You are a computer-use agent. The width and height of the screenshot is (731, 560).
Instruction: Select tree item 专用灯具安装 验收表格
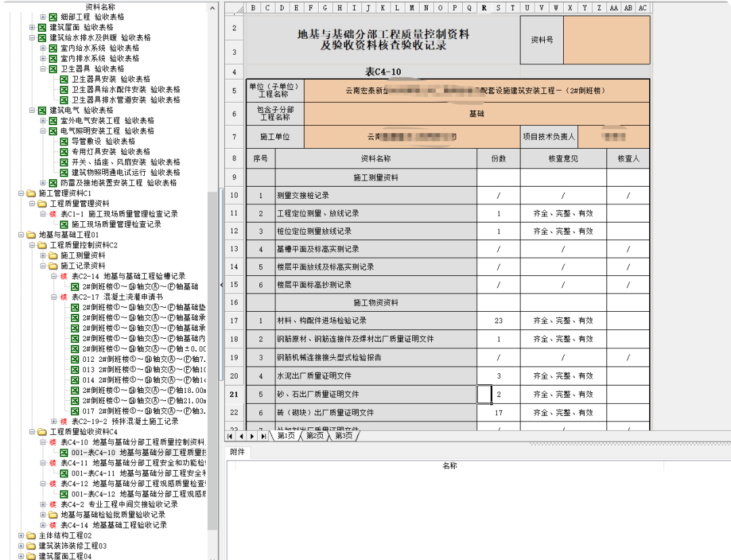coord(111,152)
